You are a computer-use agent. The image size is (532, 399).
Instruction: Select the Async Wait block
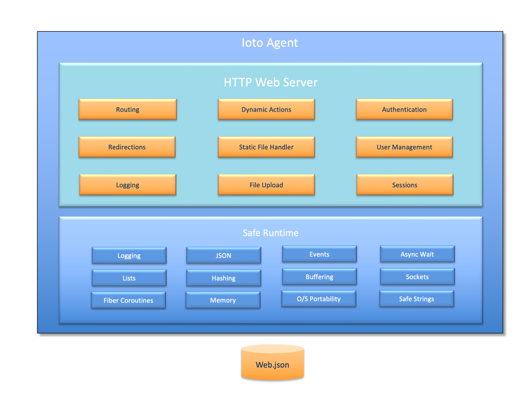pos(417,254)
